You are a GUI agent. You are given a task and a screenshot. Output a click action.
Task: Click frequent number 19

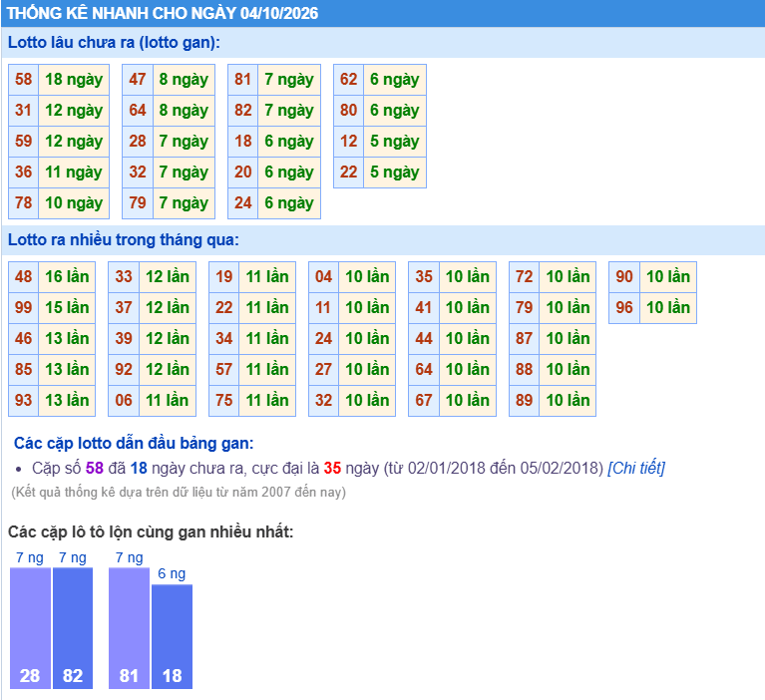[224, 276]
